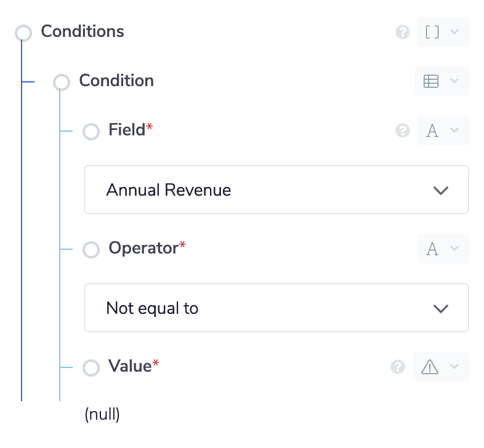Viewport: 484px width, 448px height.
Task: Toggle the circle next to Field
Action: (91, 132)
